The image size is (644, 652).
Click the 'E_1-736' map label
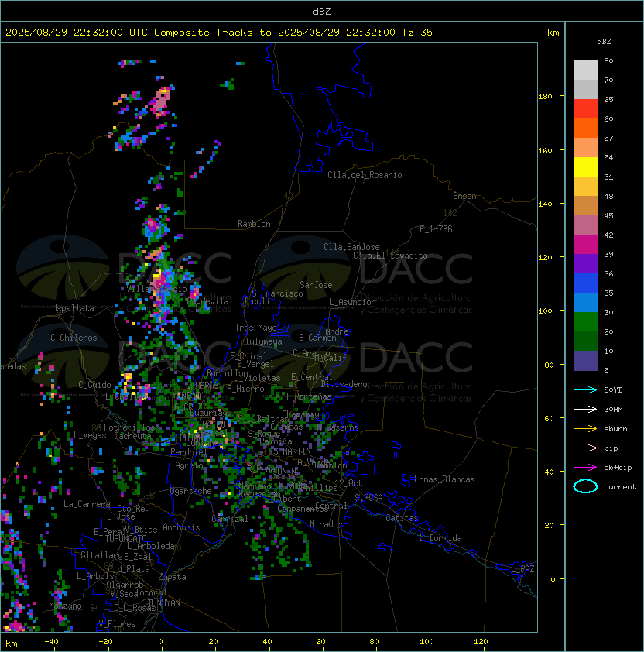click(436, 229)
